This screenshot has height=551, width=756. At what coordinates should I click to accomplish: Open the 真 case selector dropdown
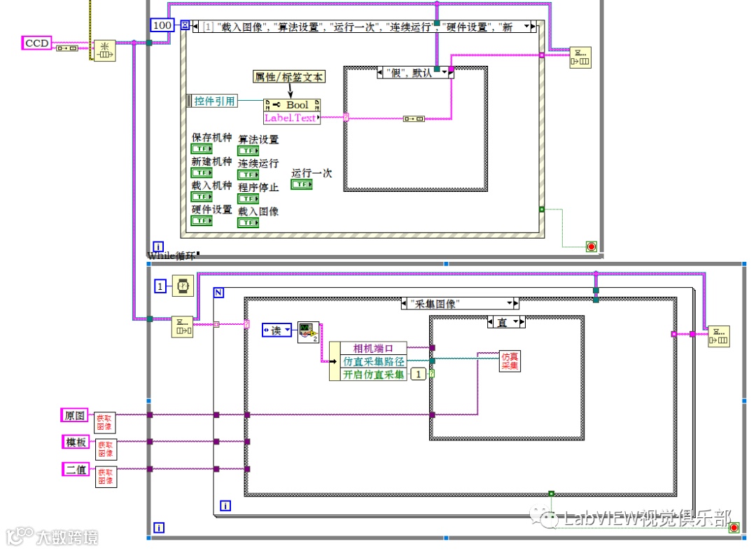coord(515,322)
